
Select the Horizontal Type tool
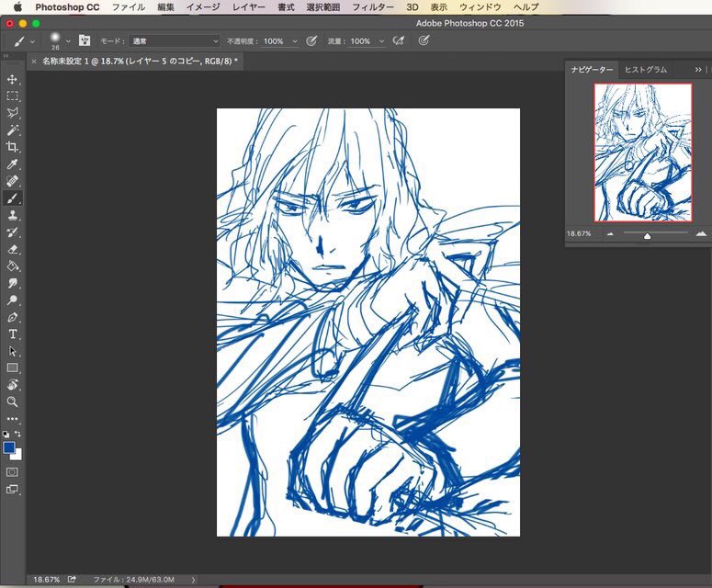click(x=13, y=334)
